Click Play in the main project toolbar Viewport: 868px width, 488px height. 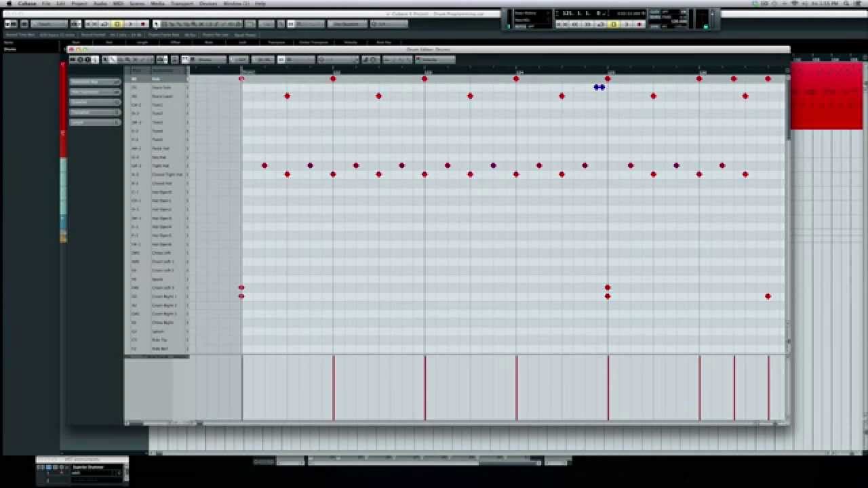coord(130,24)
